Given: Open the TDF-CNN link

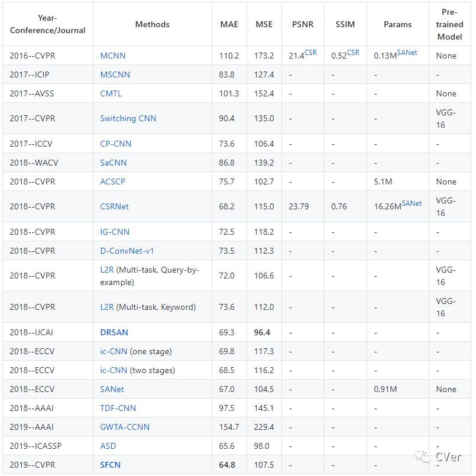Looking at the screenshot, I should coord(118,408).
